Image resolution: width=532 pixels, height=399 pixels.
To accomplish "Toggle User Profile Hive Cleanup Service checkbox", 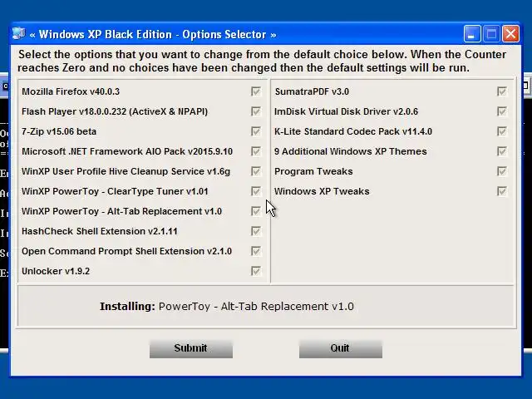I will click(256, 171).
